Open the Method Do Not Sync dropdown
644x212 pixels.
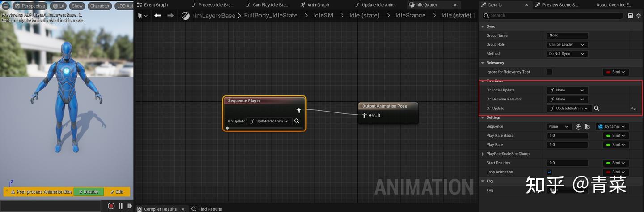568,54
